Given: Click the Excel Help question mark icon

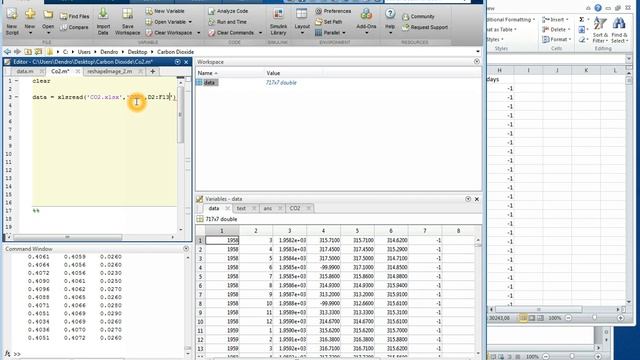Looking at the screenshot, I should point(598,8).
